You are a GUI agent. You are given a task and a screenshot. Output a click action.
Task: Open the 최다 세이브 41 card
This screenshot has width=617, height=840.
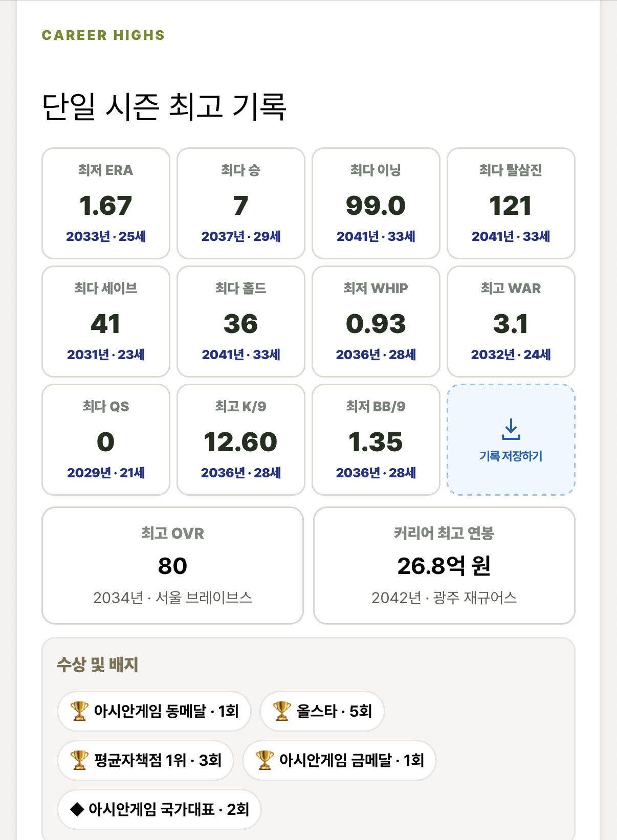click(x=106, y=322)
